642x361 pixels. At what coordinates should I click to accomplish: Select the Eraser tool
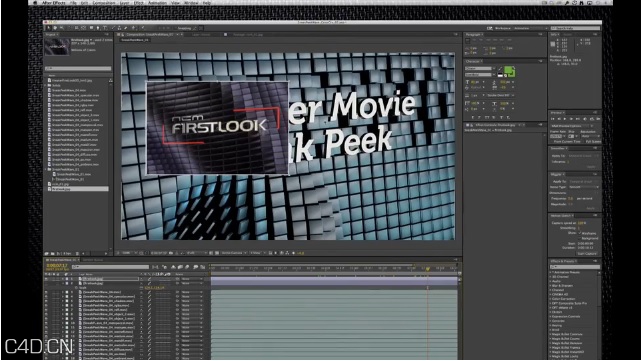pyautogui.click(x=125, y=28)
